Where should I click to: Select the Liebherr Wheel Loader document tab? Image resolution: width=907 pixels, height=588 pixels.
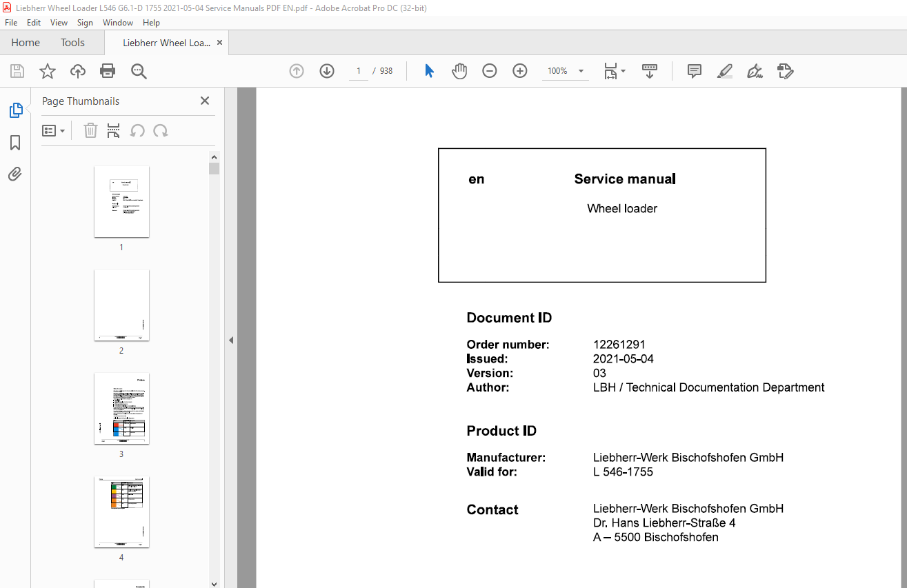click(x=166, y=43)
